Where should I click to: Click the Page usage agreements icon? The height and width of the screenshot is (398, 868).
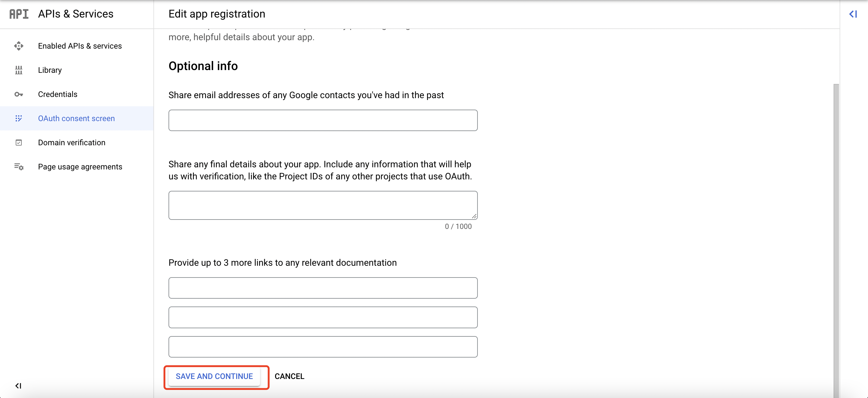pyautogui.click(x=19, y=167)
